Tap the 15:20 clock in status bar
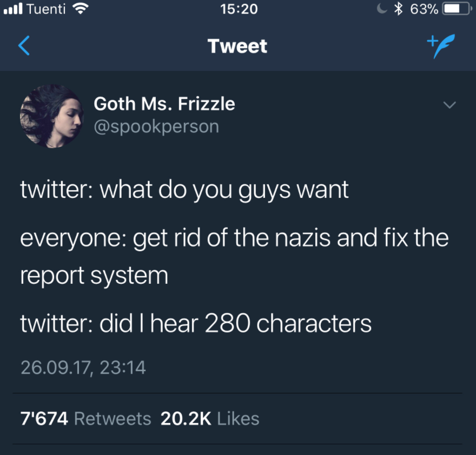 tap(239, 9)
